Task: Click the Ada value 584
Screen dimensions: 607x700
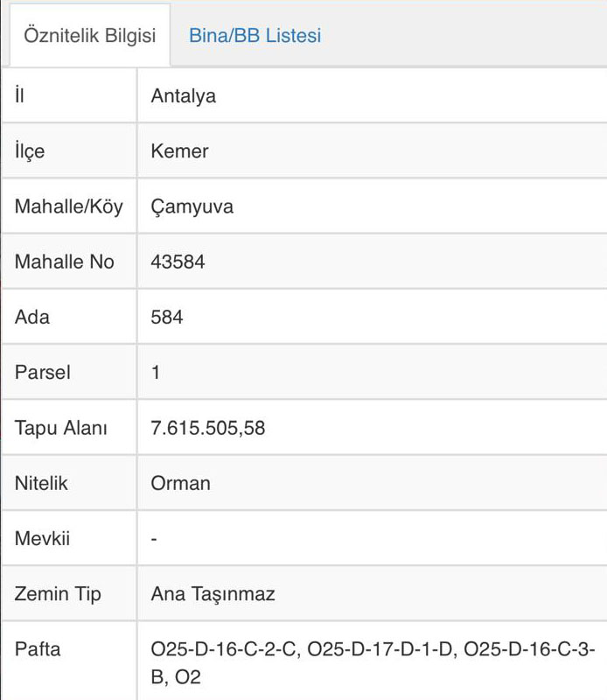Action: click(x=167, y=317)
